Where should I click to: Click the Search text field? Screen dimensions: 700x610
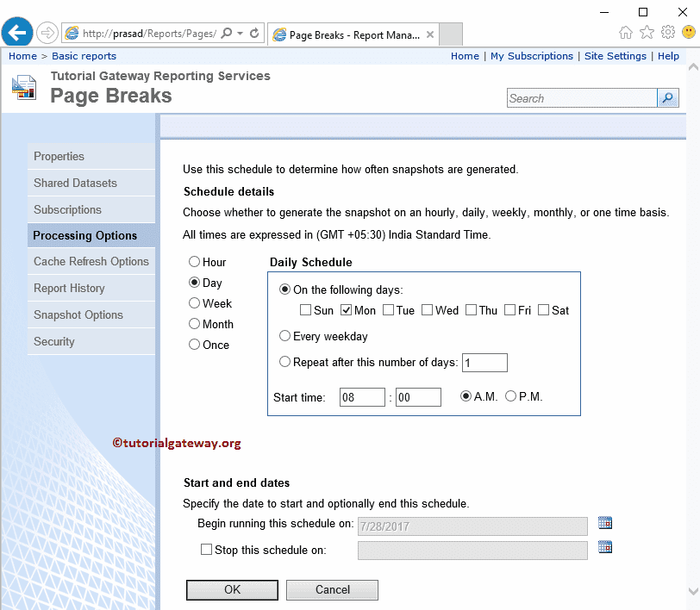click(582, 97)
